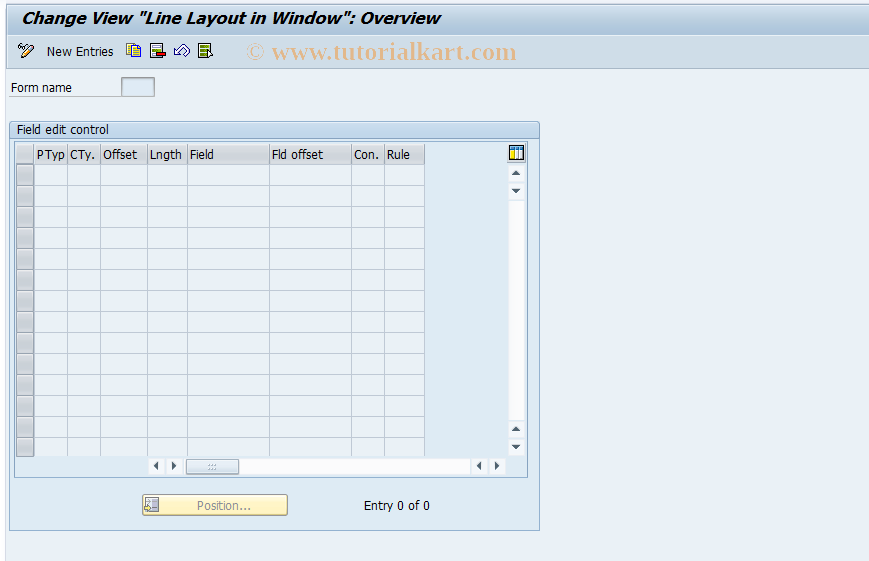Click the select-all corner cell of the table

click(25, 154)
